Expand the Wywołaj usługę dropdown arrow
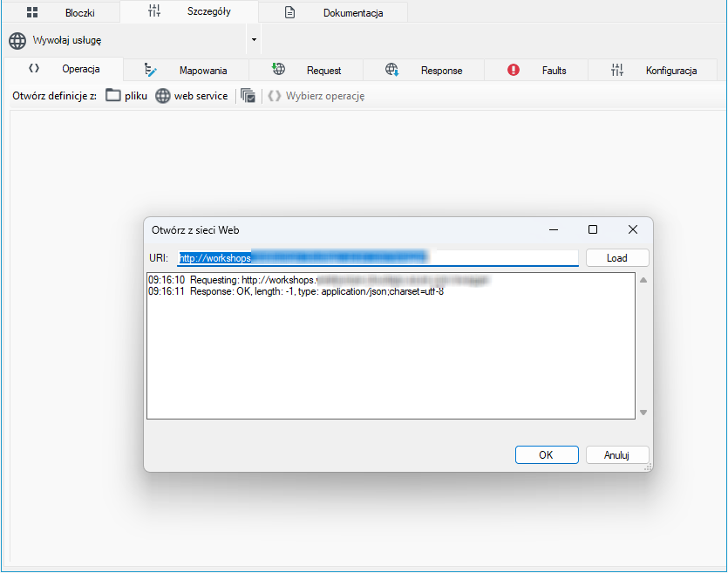Viewport: 728px width, 573px height. coord(254,40)
